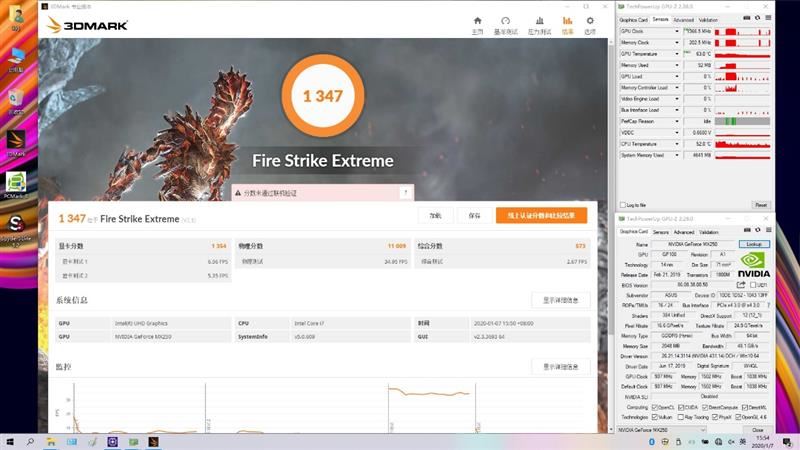This screenshot has height=450, width=800.
Task: Toggle the OpenCL checkbox
Action: pyautogui.click(x=655, y=407)
